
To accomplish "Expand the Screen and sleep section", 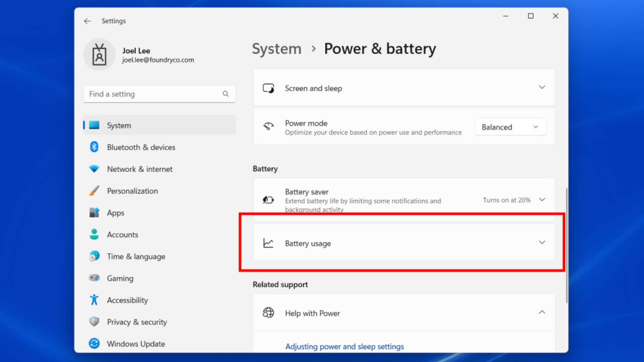I will point(542,87).
